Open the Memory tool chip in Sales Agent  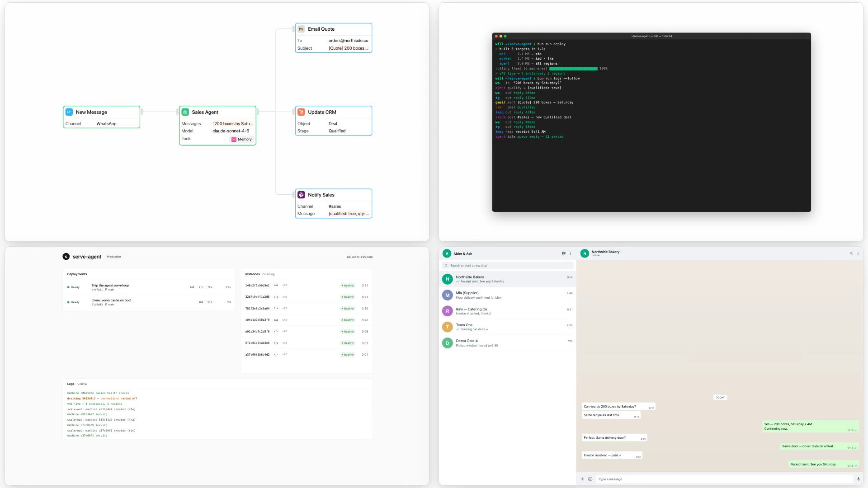(241, 139)
